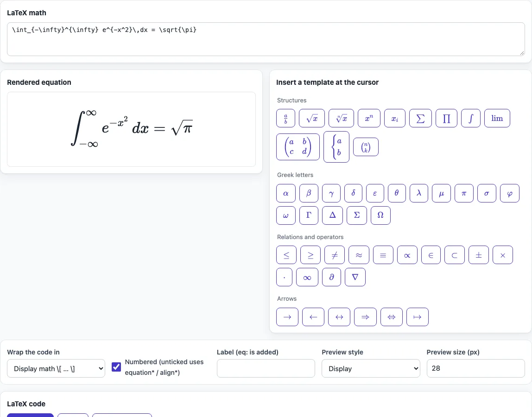532x417 pixels.
Task: Insert the lim template
Action: [497, 118]
